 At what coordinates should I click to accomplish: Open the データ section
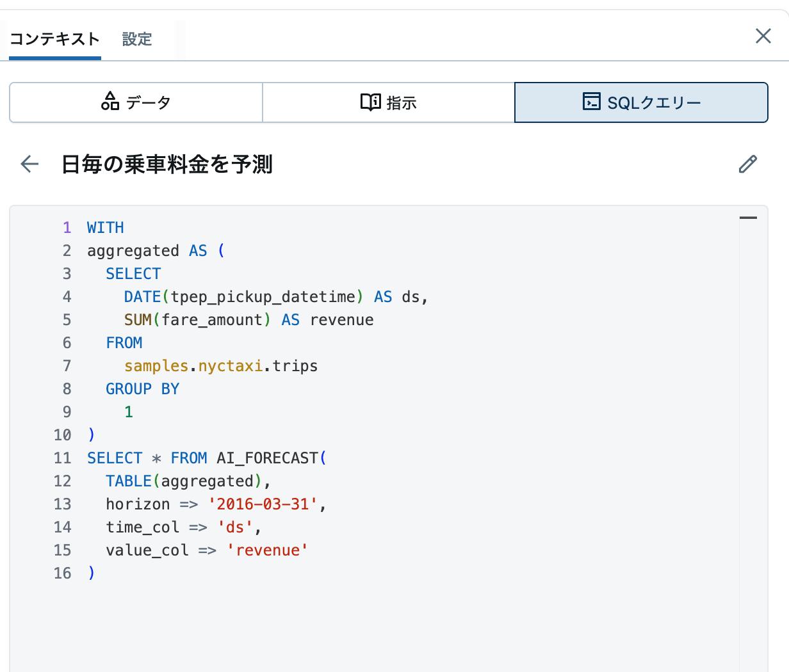[x=135, y=102]
